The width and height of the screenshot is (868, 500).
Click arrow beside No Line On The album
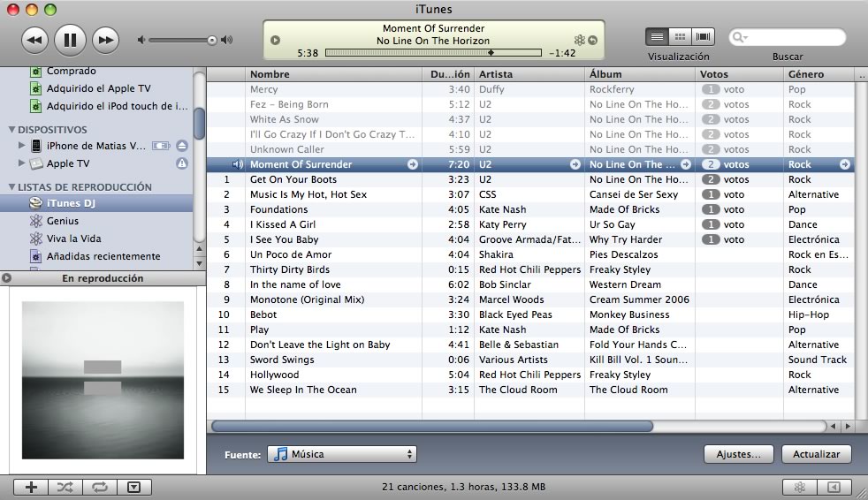tap(686, 164)
